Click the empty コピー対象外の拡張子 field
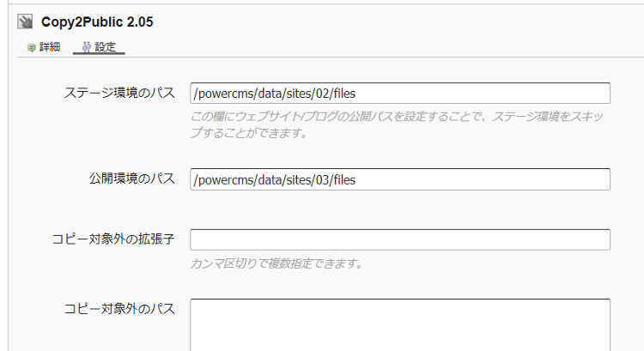 pos(399,239)
